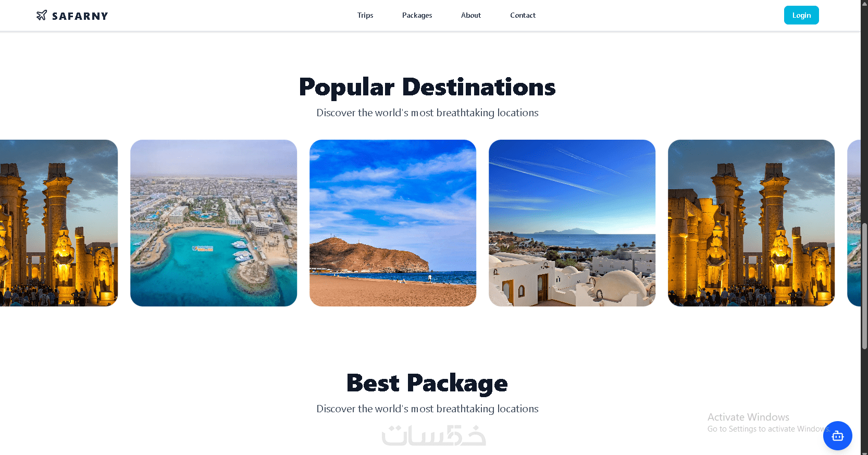Select the aerial resort lagoon photo
This screenshot has height=455, width=868.
point(214,223)
